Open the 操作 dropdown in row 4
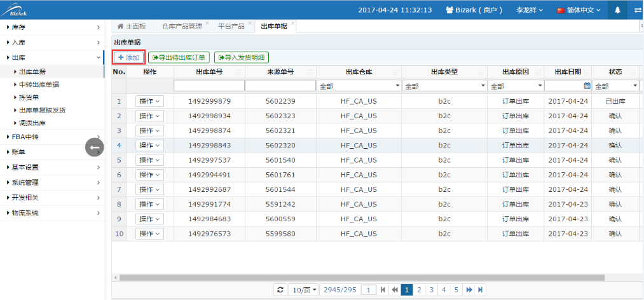 149,146
